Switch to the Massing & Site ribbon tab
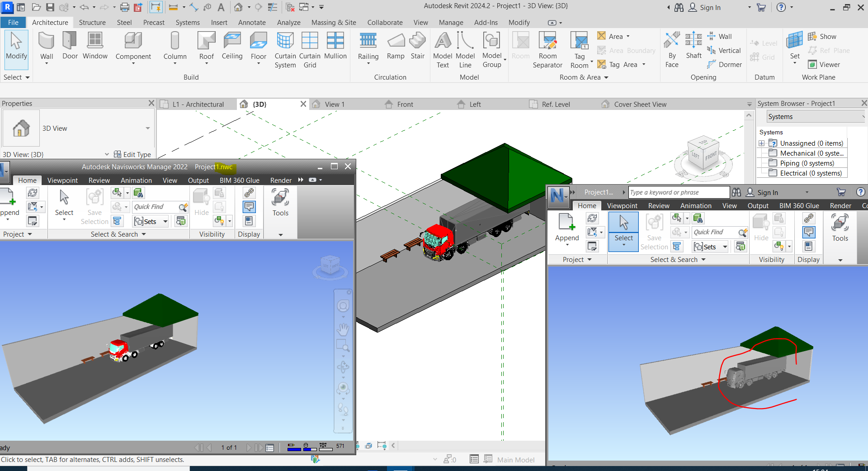 click(x=333, y=22)
